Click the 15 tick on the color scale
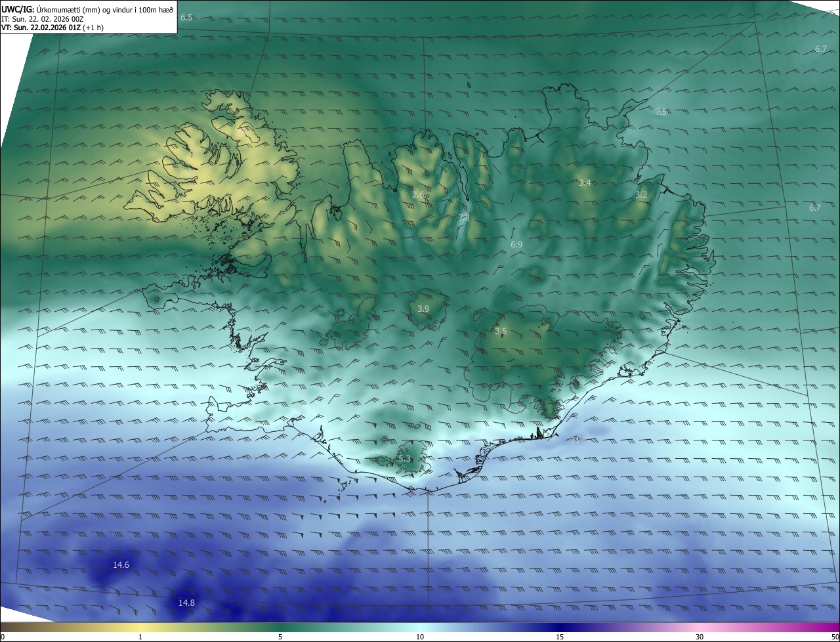Image resolution: width=840 pixels, height=642 pixels. pos(560,637)
